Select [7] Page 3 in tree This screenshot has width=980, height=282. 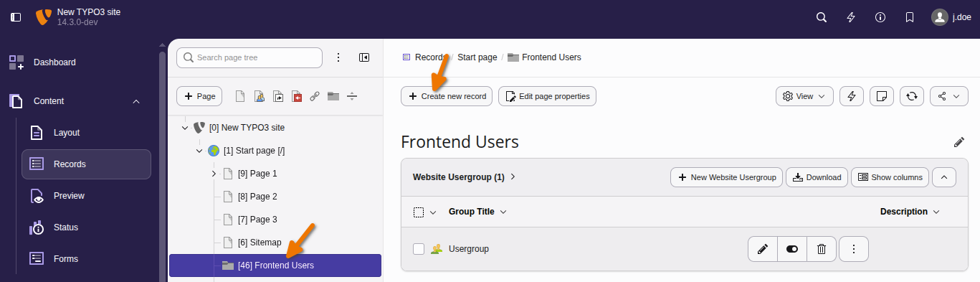257,220
